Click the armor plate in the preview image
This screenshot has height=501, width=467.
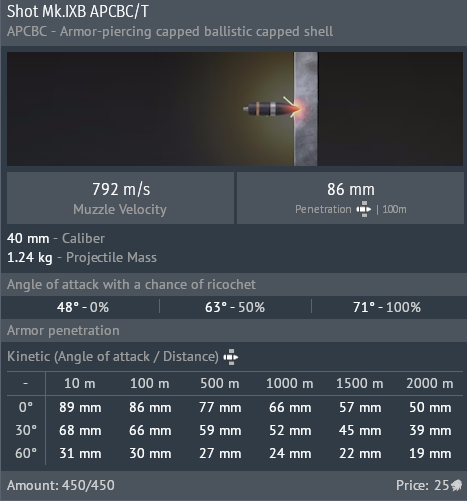[x=306, y=109]
